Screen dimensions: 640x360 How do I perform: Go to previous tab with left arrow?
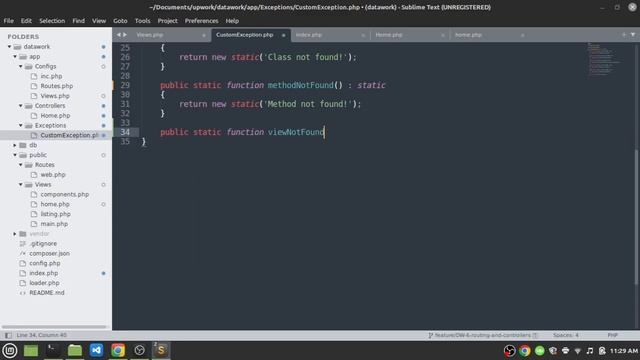pyautogui.click(x=119, y=35)
